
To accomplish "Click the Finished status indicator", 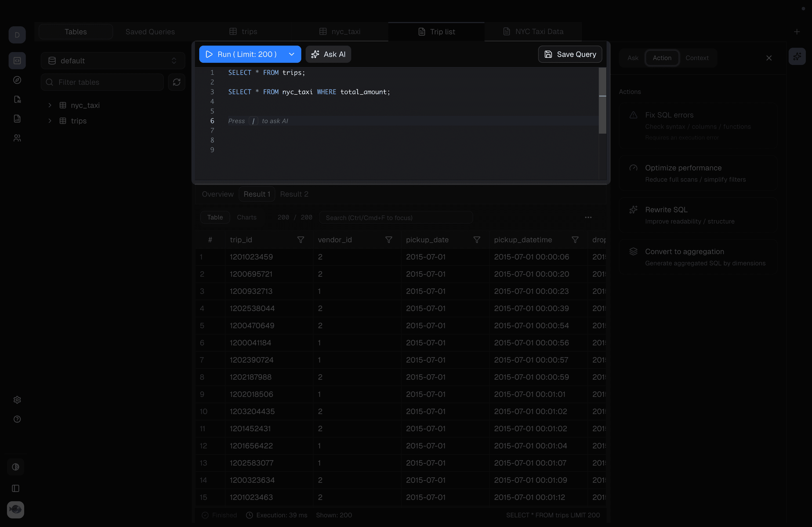I will coord(219,515).
